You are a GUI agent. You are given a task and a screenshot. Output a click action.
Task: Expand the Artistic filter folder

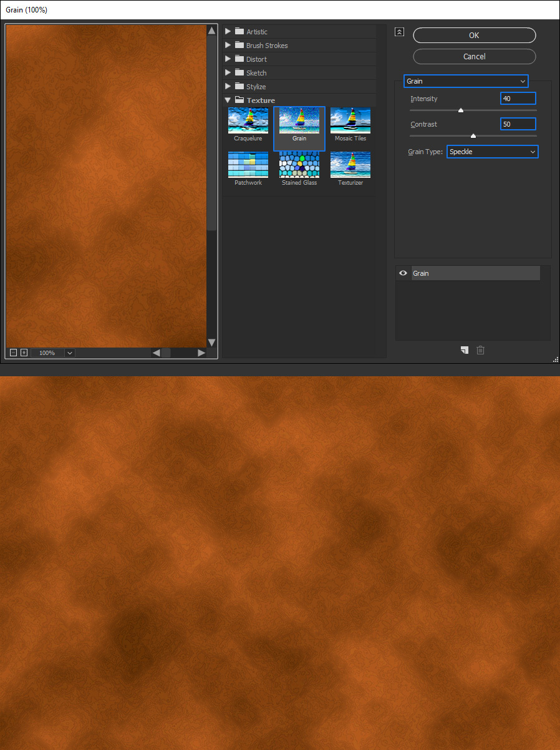(228, 31)
